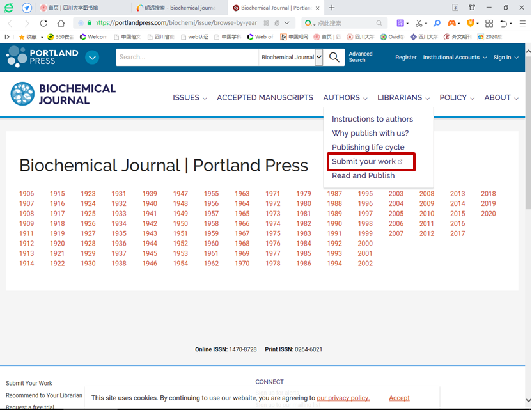532x410 pixels.
Task: Click the footer Submit Your Work link
Action: click(29, 383)
